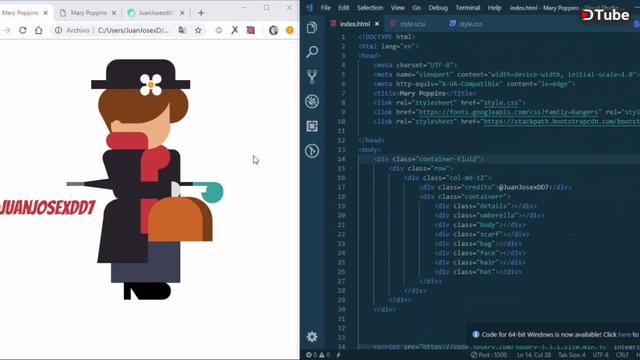Click the translate icon in address bar
This screenshot has width=640, height=360.
click(x=182, y=30)
